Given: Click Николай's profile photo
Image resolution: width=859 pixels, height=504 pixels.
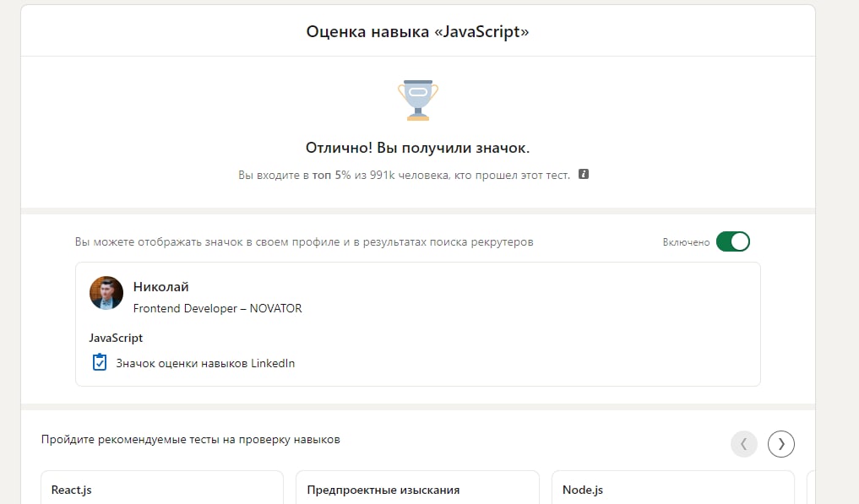Looking at the screenshot, I should 106,293.
